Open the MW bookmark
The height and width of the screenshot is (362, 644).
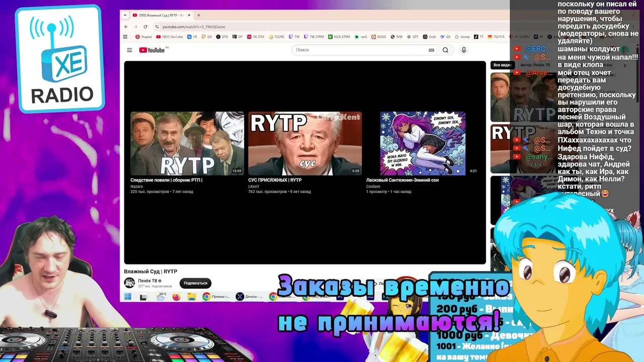[x=396, y=37]
